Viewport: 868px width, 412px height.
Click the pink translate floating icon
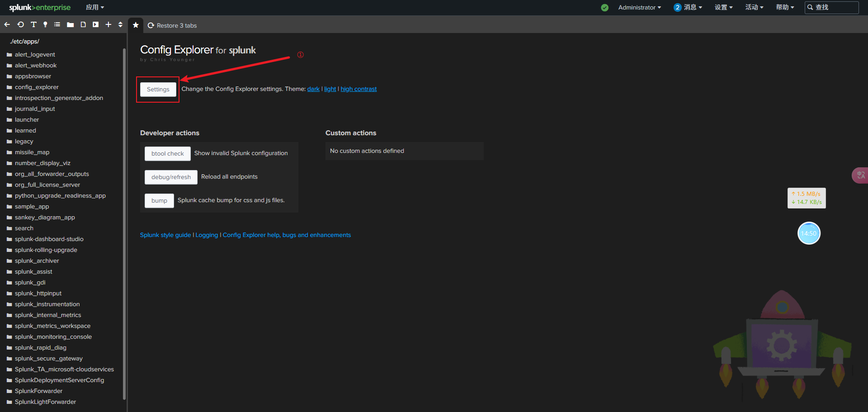(860, 175)
